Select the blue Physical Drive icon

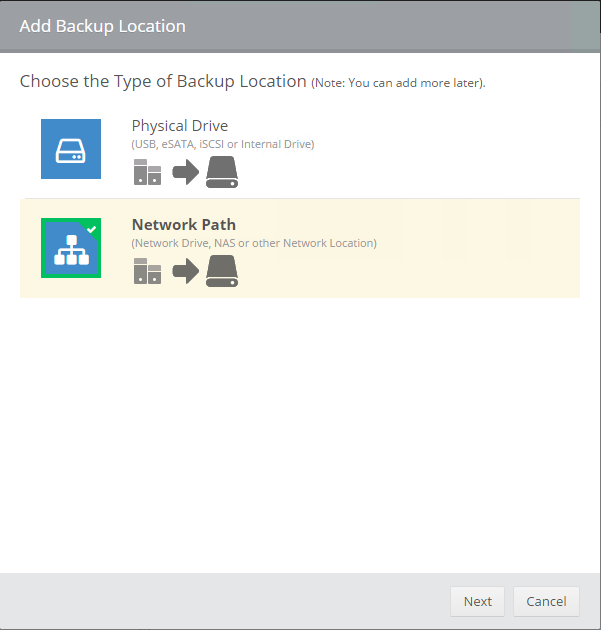tap(71, 149)
